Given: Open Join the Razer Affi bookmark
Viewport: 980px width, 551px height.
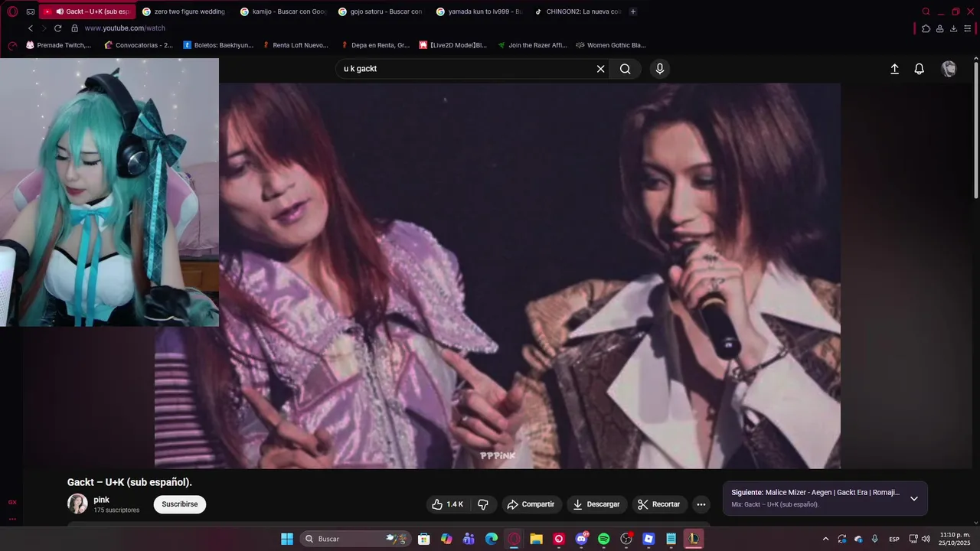Looking at the screenshot, I should click(x=532, y=45).
